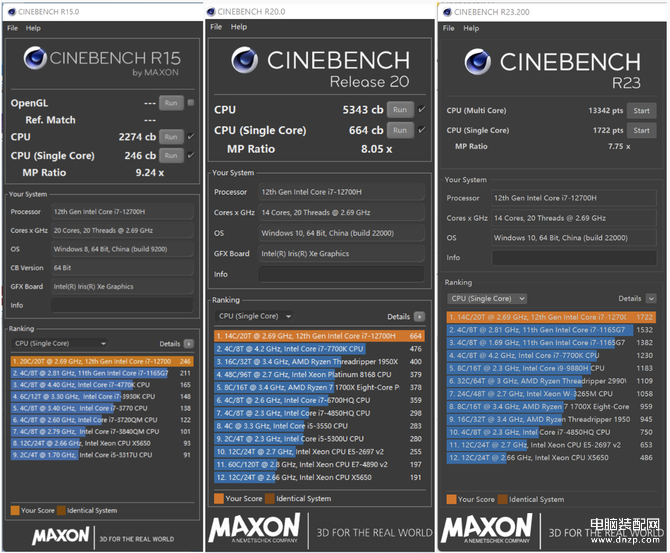The width and height of the screenshot is (670, 553).
Task: Click the Info input field in R15
Action: (122, 305)
